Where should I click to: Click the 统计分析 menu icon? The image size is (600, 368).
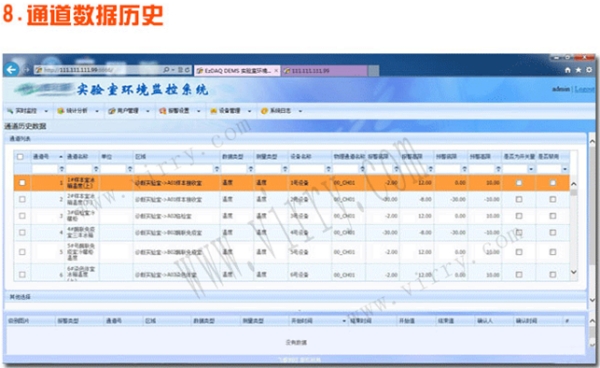point(60,111)
